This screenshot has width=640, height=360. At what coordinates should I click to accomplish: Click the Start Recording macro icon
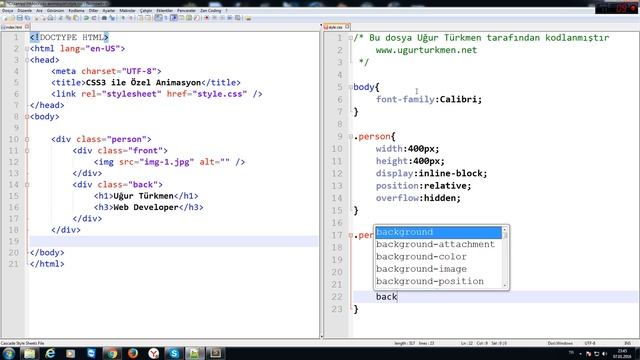(x=207, y=18)
